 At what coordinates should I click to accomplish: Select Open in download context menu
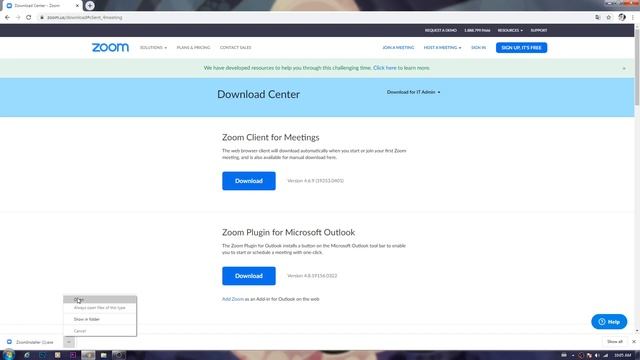100,300
